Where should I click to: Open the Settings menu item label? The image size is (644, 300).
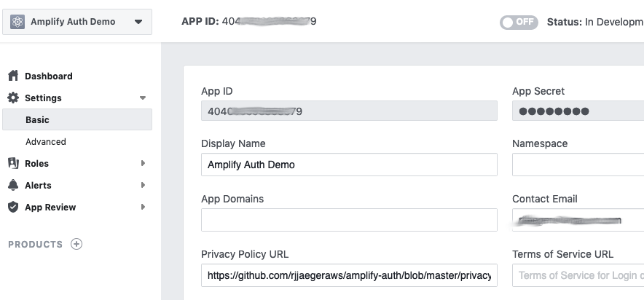click(x=43, y=98)
